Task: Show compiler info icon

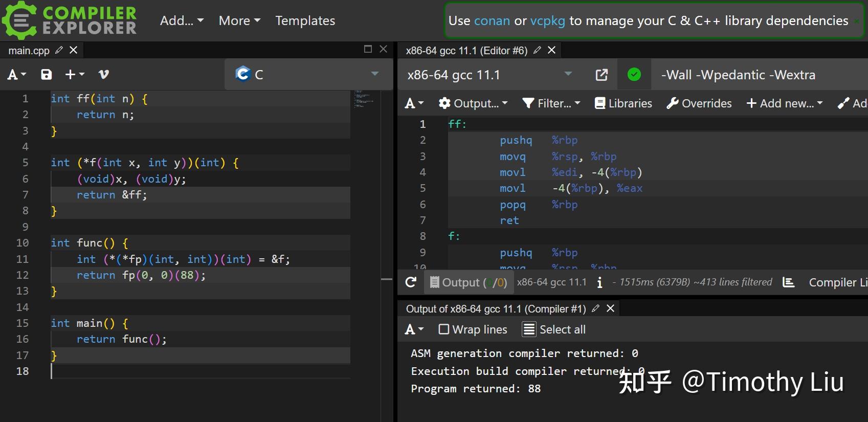Action: (599, 282)
